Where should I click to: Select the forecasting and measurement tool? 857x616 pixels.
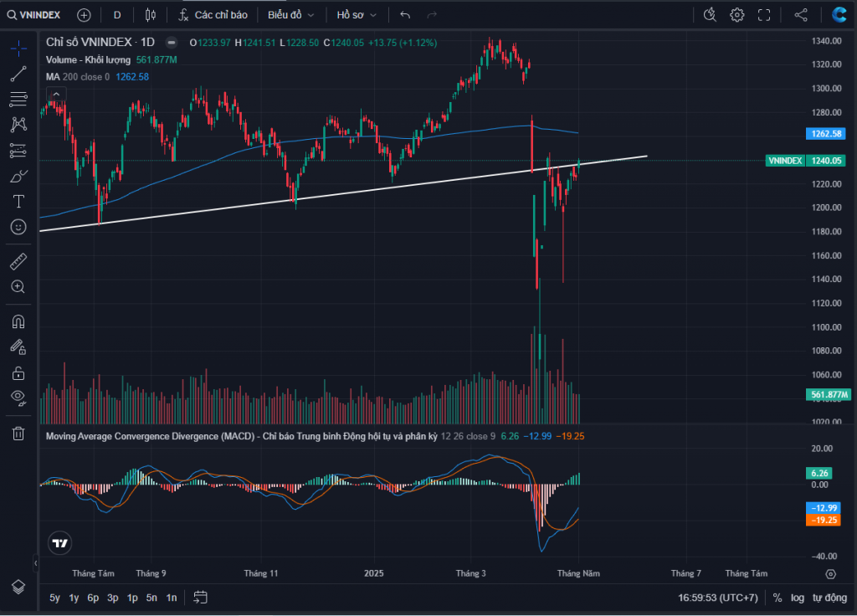tap(18, 151)
